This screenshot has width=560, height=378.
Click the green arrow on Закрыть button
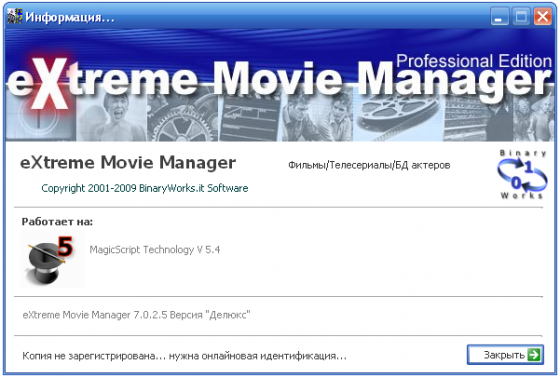pos(534,355)
